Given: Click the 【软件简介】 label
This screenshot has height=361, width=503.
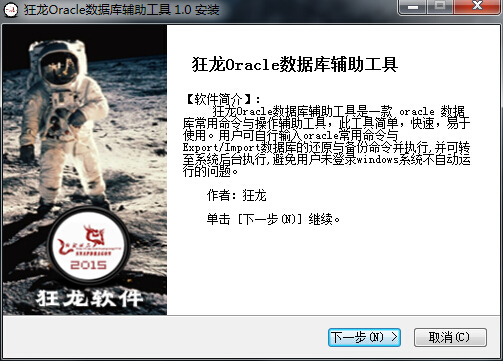Looking at the screenshot, I should (x=222, y=99).
